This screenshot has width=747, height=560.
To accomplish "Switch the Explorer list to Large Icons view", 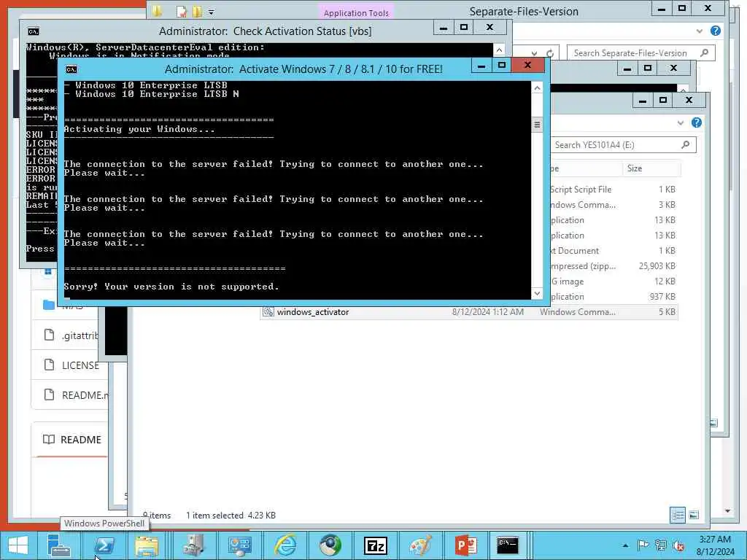I will (x=694, y=515).
